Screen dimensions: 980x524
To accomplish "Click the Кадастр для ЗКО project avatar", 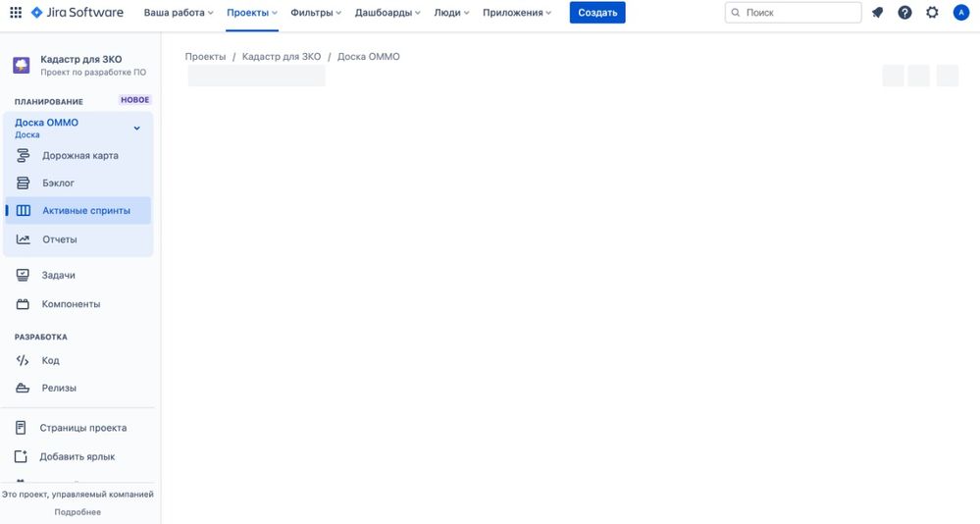I will [22, 65].
